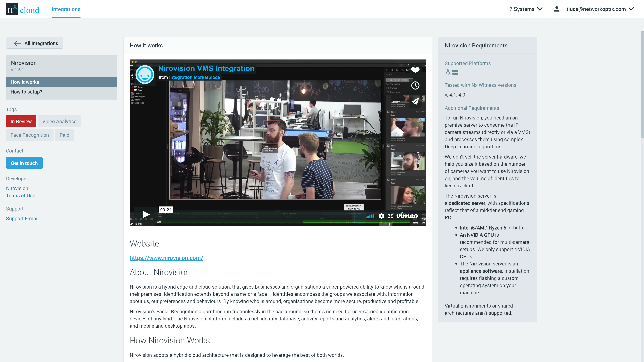Like the video with the heart icon
This screenshot has height=362, width=644.
pyautogui.click(x=415, y=70)
